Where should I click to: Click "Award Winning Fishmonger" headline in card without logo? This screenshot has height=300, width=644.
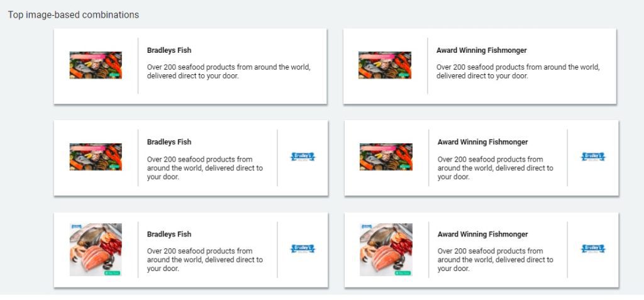[481, 50]
